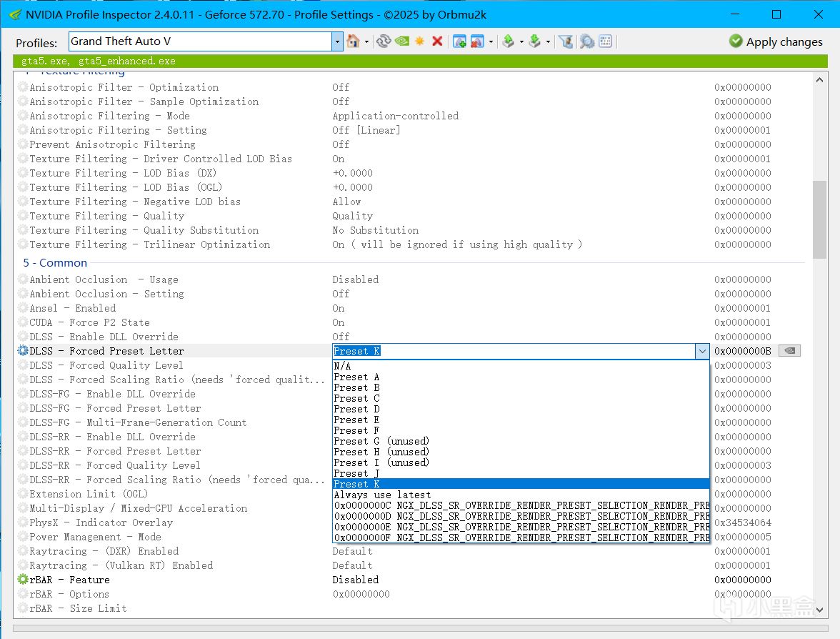Click the rBAR - Feature setting row
840x639 pixels.
[70, 580]
